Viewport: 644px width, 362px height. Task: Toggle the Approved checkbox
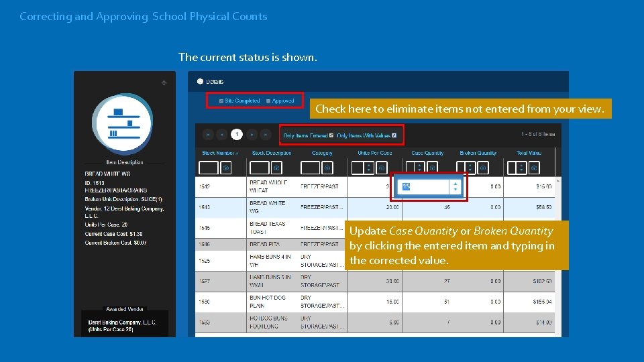click(x=268, y=101)
